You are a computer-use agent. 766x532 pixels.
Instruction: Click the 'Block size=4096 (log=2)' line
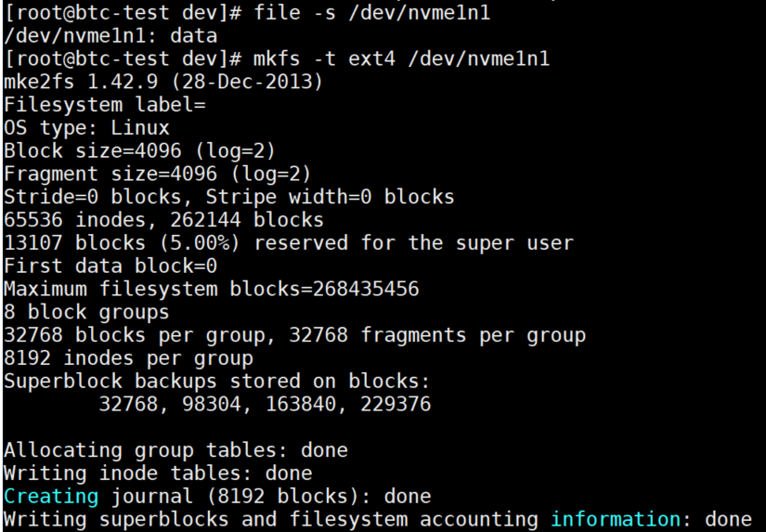coord(139,150)
